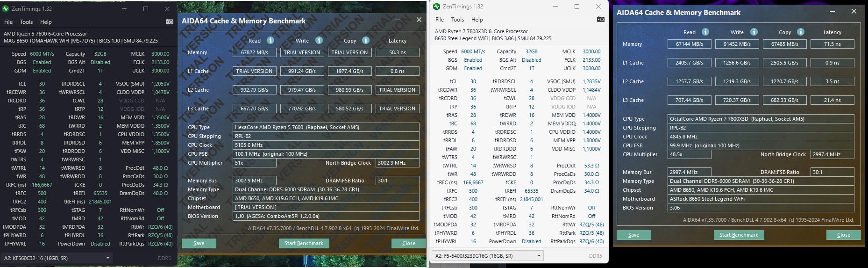This screenshot has height=268, width=868.
Task: Click the camera screenshot icon in left ZenTimings
Action: 170,22
